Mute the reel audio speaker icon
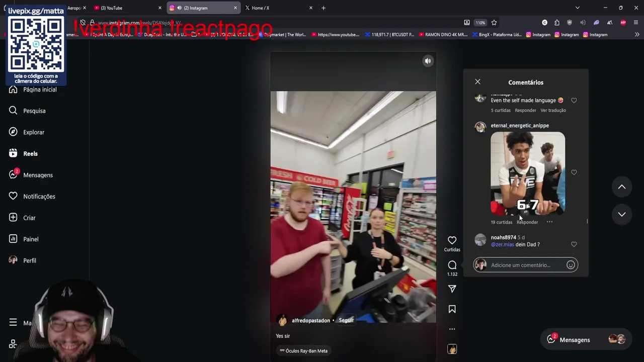Viewport: 644px width, 362px height. 428,61
